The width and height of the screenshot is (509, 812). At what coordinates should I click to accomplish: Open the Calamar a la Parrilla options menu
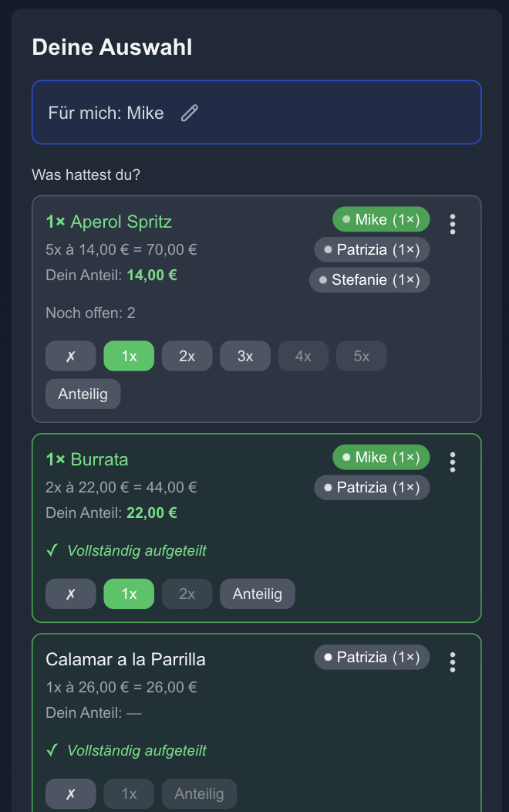pos(453,661)
